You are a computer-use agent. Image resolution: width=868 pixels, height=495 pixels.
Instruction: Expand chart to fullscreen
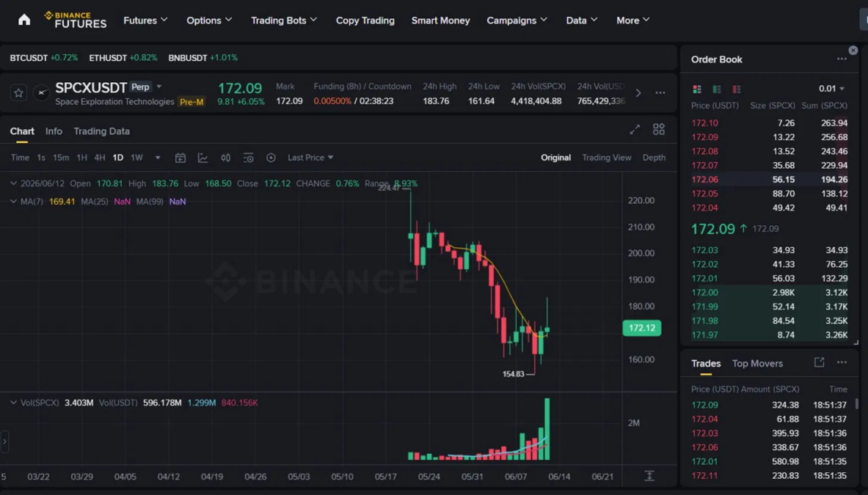click(x=635, y=129)
